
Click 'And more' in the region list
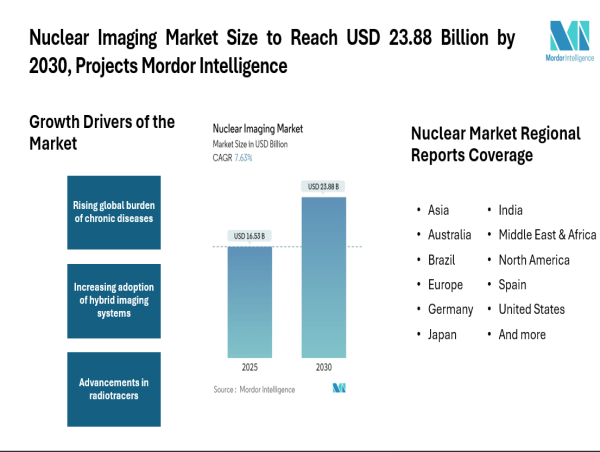(x=522, y=335)
